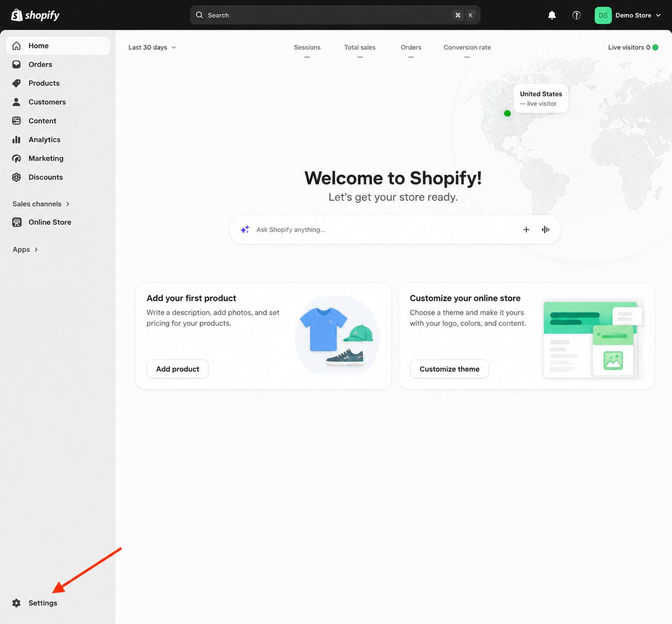672x624 pixels.
Task: Click the United States live visitor tooltip
Action: point(541,99)
